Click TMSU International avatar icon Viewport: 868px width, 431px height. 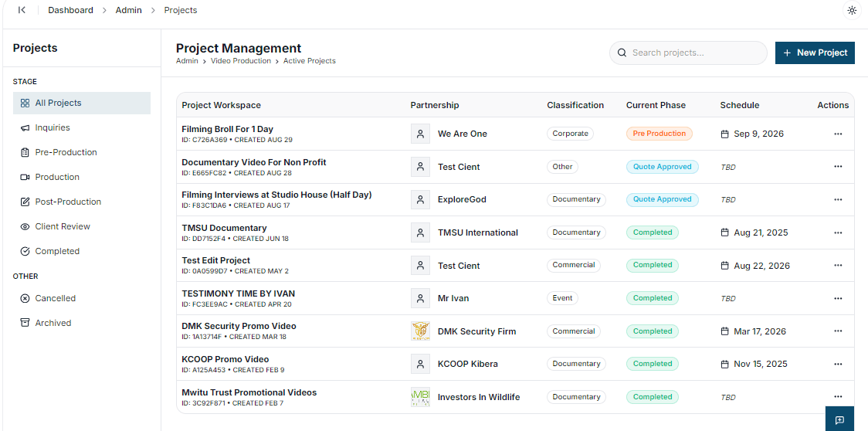tap(420, 232)
